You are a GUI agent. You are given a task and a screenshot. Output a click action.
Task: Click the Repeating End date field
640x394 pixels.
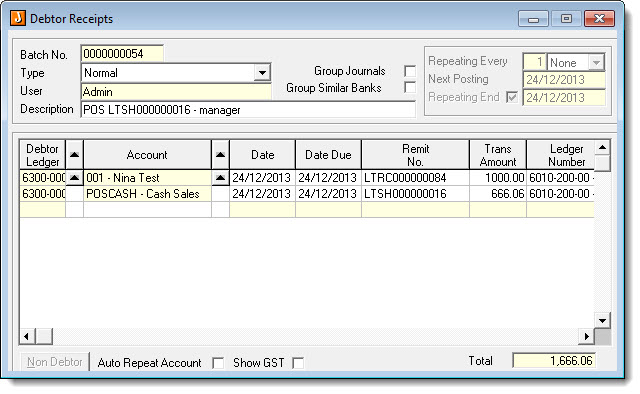point(564,98)
